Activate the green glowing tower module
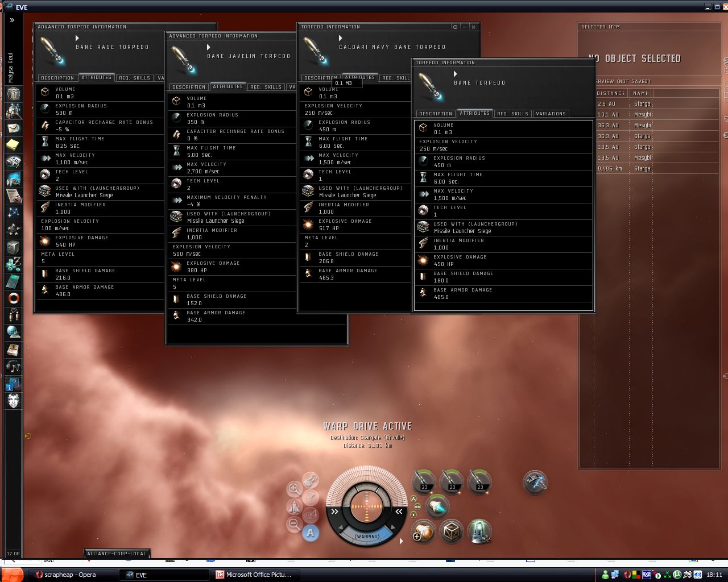 pyautogui.click(x=479, y=532)
